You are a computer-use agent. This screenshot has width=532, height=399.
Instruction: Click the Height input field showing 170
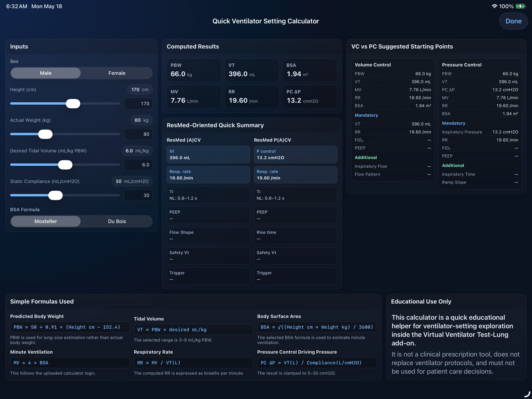point(138,103)
